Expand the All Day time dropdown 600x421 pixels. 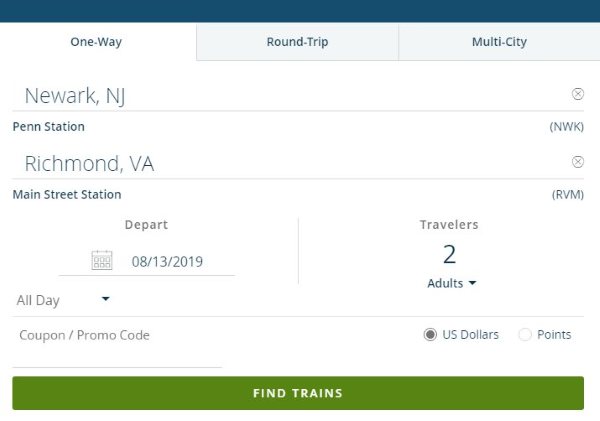(63, 300)
